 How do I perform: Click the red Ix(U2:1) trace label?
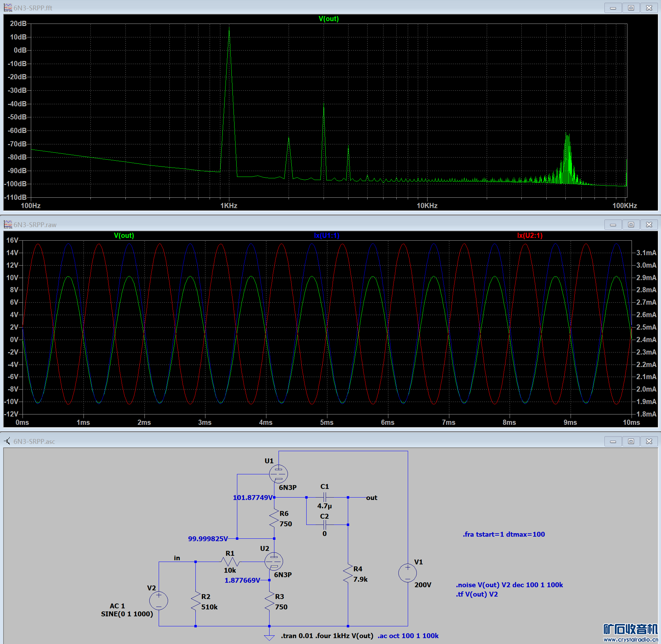click(530, 235)
